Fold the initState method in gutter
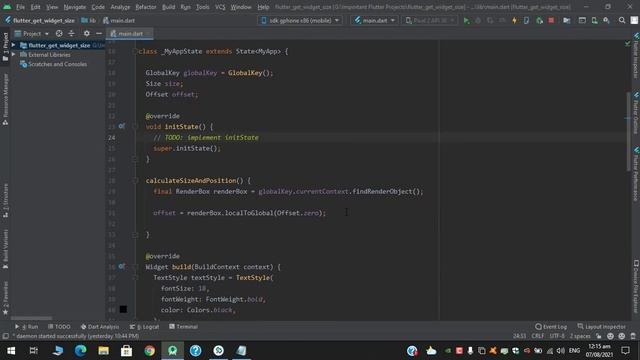This screenshot has height=360, width=640. click(x=135, y=127)
